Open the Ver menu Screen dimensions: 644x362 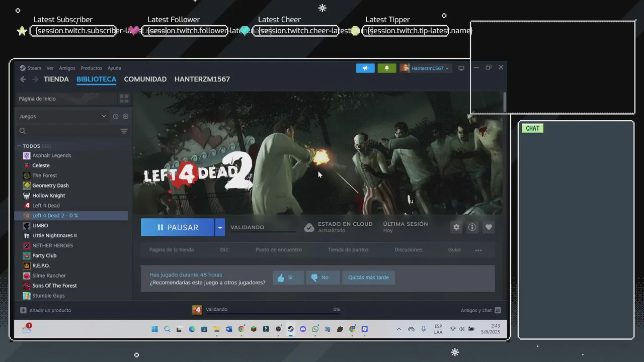tap(50, 68)
